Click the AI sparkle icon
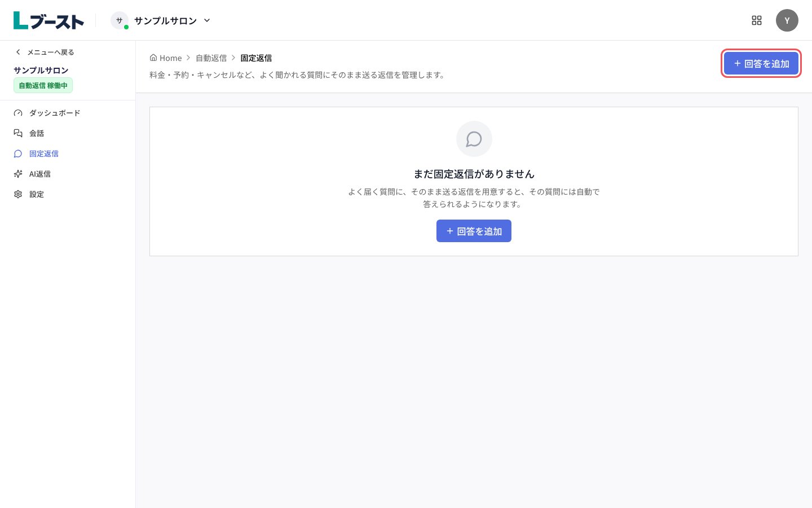 tap(18, 174)
